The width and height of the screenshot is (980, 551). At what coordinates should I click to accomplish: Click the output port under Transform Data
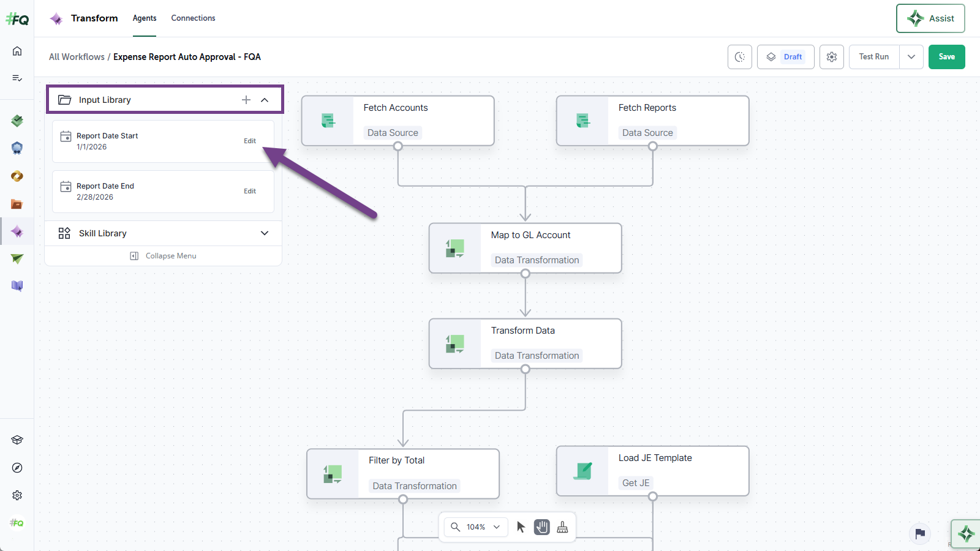click(526, 369)
